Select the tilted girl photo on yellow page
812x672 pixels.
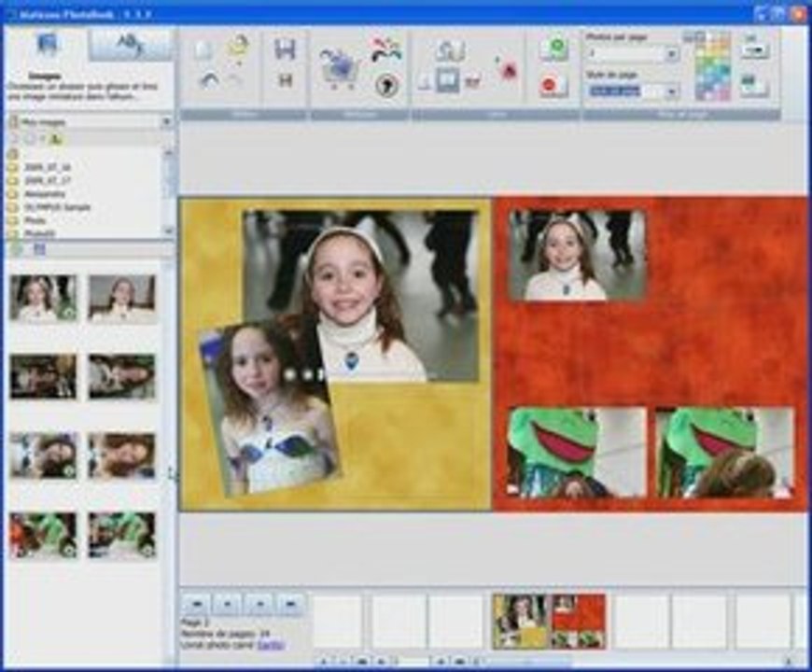point(270,409)
